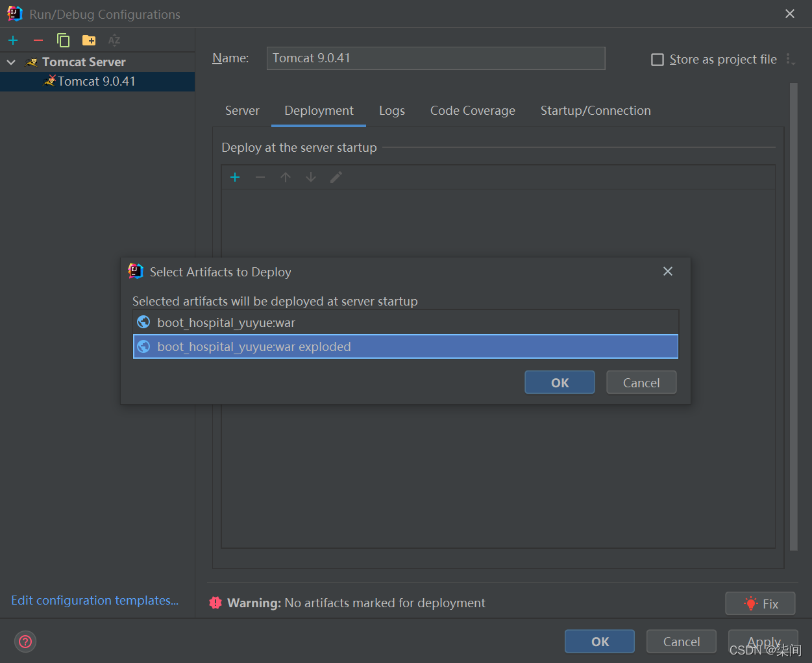Add a new run configuration
The height and width of the screenshot is (663, 812).
point(13,40)
